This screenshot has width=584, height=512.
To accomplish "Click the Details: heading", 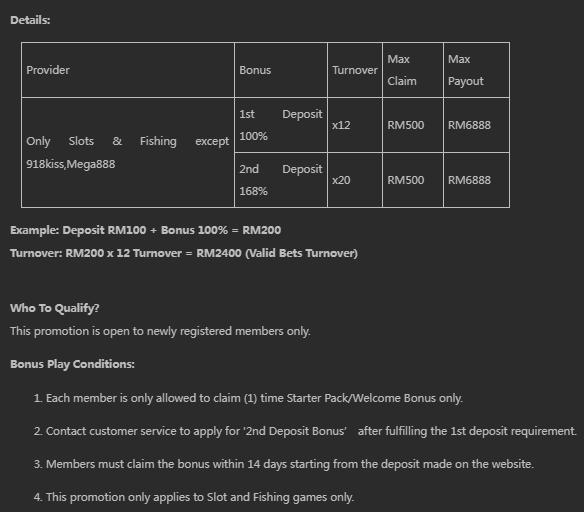I will pyautogui.click(x=30, y=20).
